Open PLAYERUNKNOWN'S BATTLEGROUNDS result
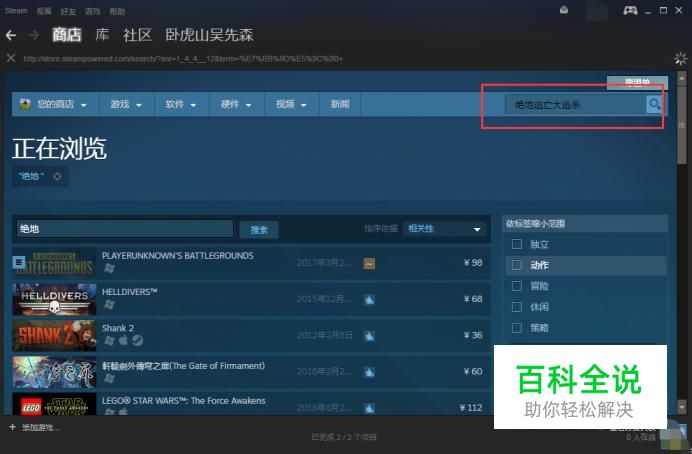Image resolution: width=692 pixels, height=454 pixels. (252, 263)
